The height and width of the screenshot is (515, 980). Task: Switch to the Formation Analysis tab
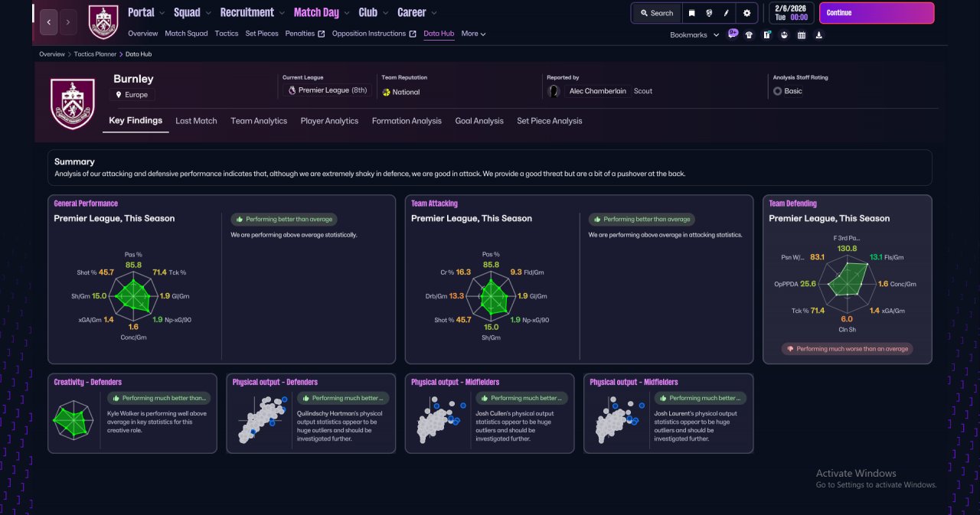(407, 121)
